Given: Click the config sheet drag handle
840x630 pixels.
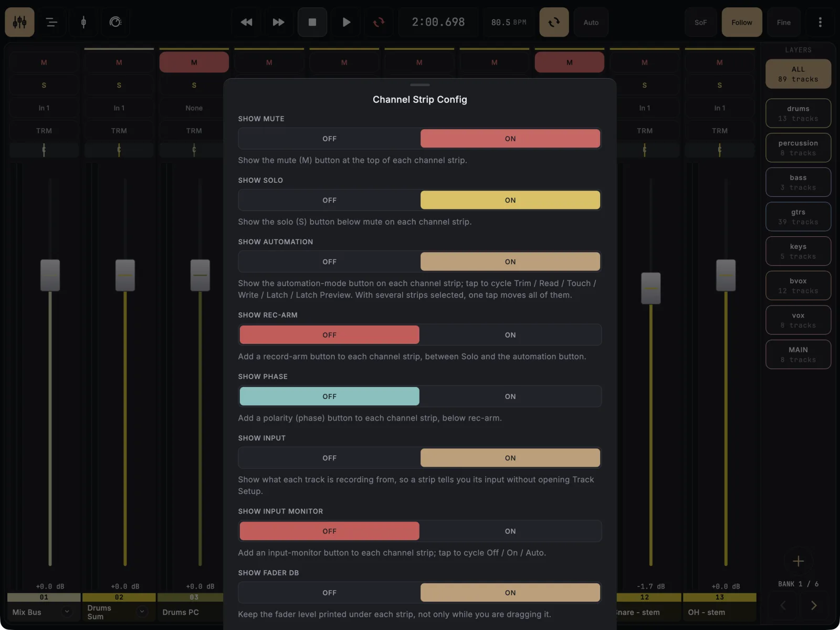Looking at the screenshot, I should click(x=420, y=85).
